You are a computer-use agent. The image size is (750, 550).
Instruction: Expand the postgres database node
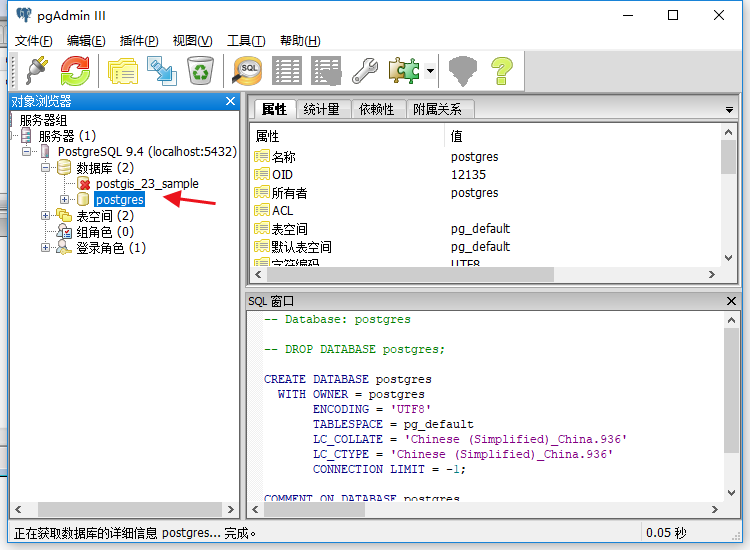64,199
